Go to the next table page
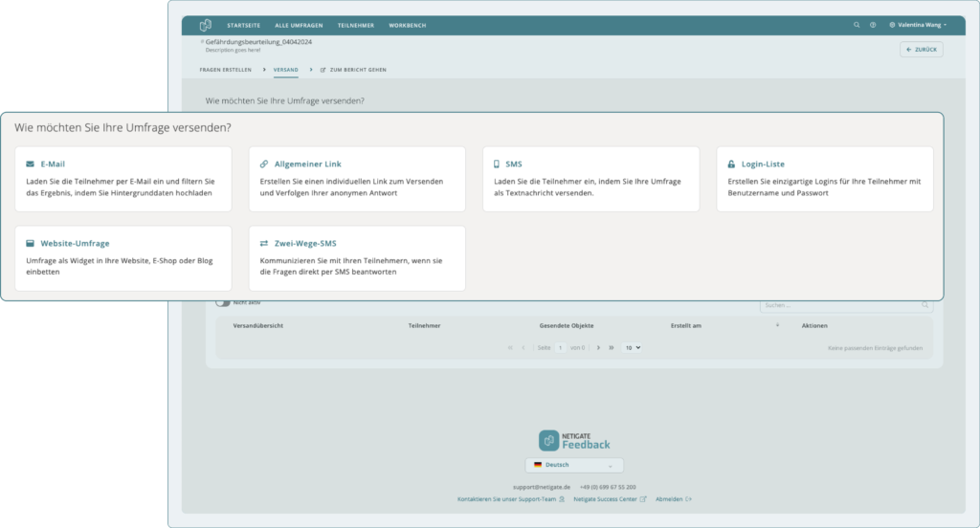This screenshot has height=528, width=980. pos(598,347)
